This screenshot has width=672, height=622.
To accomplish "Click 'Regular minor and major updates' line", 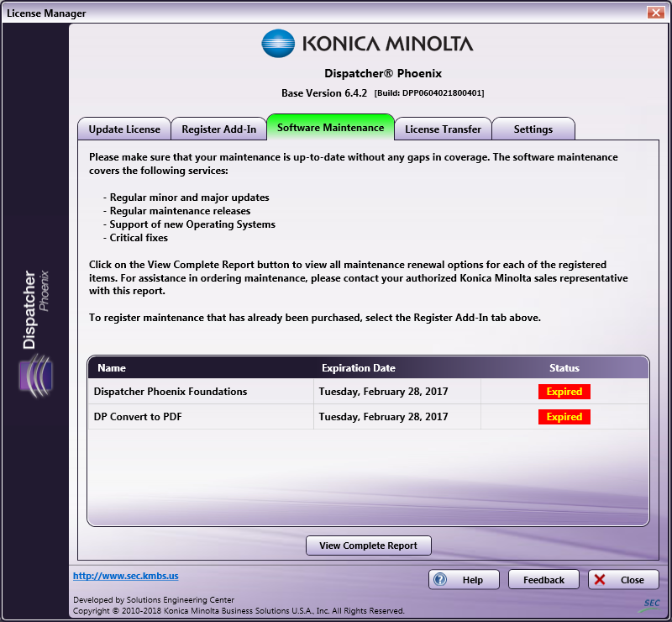I will coord(186,198).
